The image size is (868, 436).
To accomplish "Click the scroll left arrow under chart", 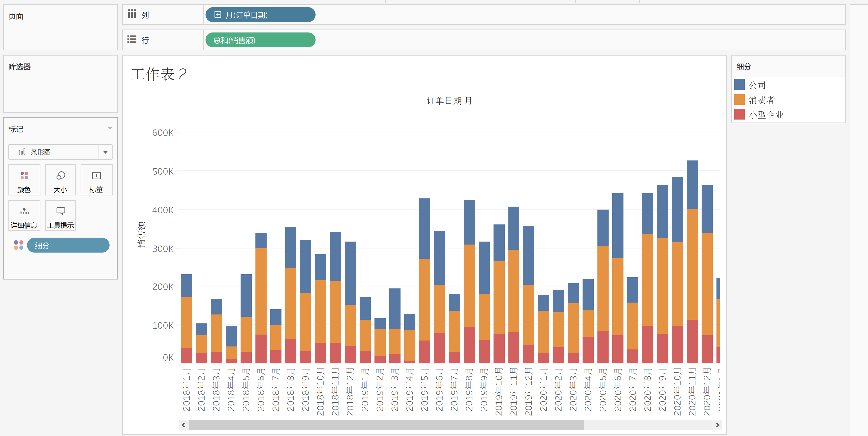I will 184,425.
